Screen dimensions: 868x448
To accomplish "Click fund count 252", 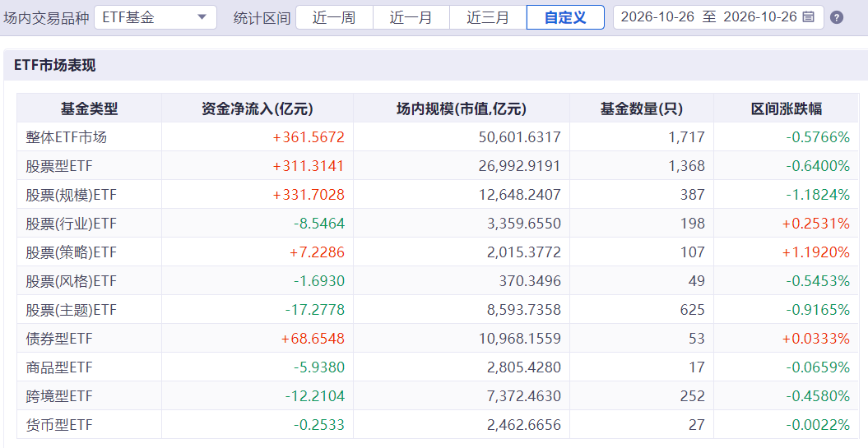I will point(693,396).
